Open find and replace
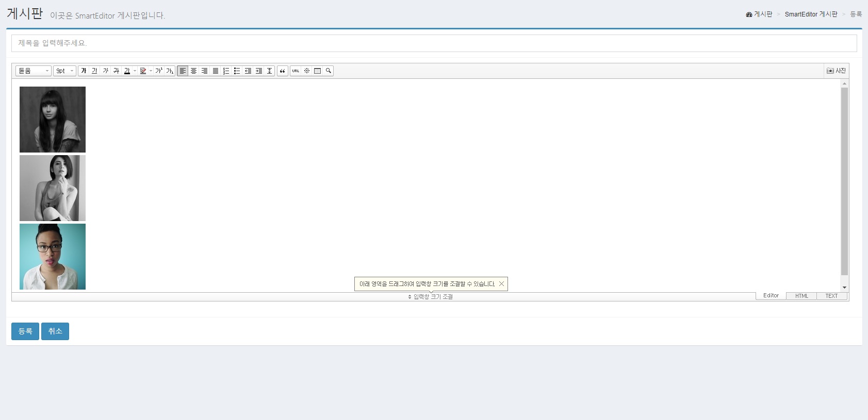 329,71
